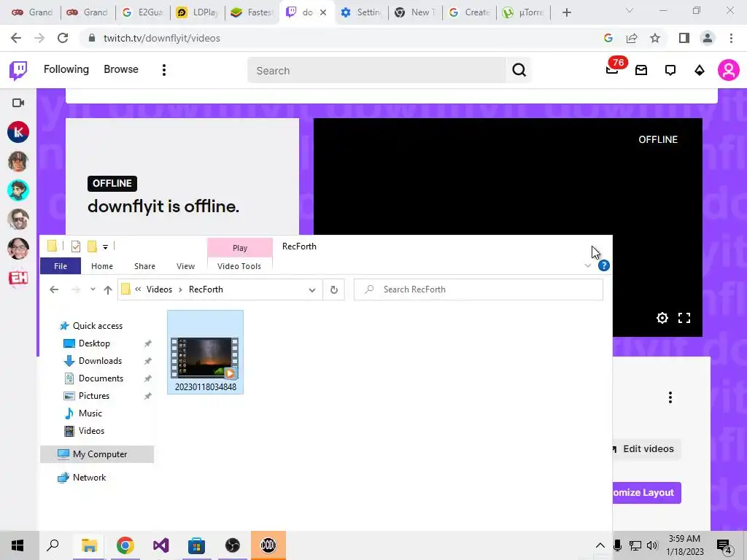
Task: Switch to the View ribbon tab
Action: point(185,266)
